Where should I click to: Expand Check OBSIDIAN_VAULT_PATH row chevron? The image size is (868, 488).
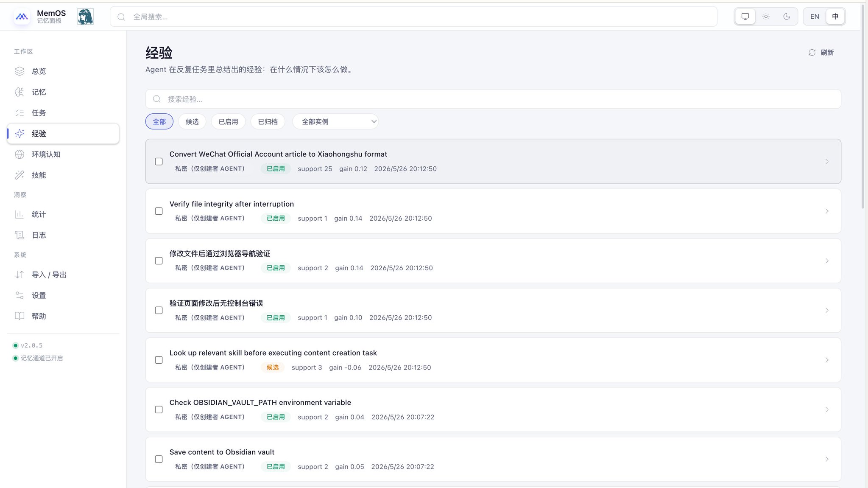[x=827, y=410]
